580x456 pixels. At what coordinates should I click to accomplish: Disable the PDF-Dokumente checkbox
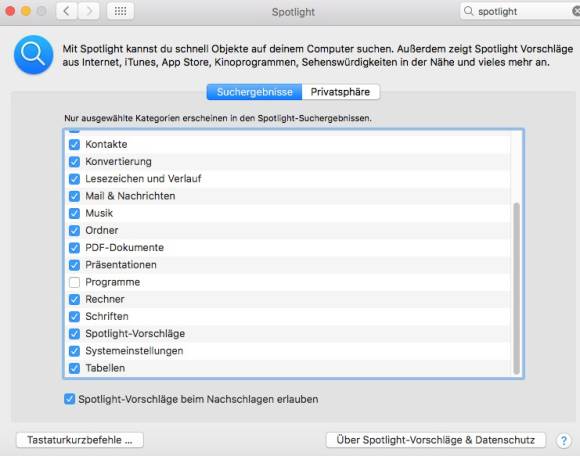pos(74,248)
